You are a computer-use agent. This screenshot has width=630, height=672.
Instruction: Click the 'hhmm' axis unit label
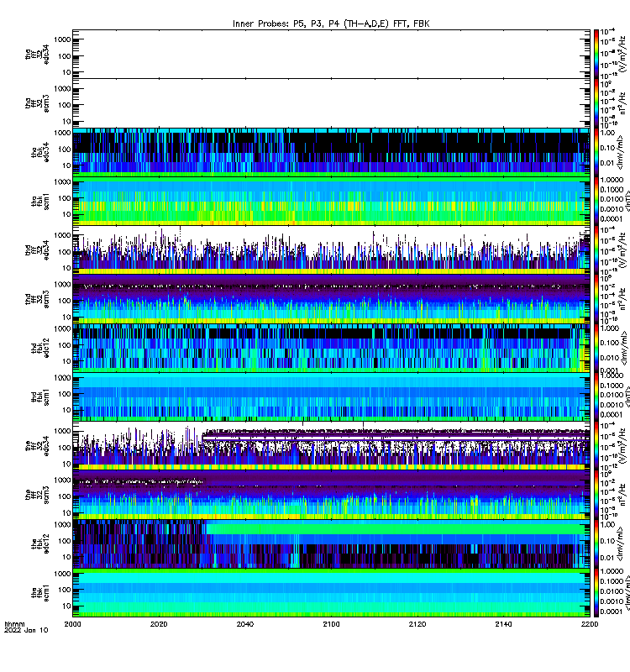pos(14,624)
